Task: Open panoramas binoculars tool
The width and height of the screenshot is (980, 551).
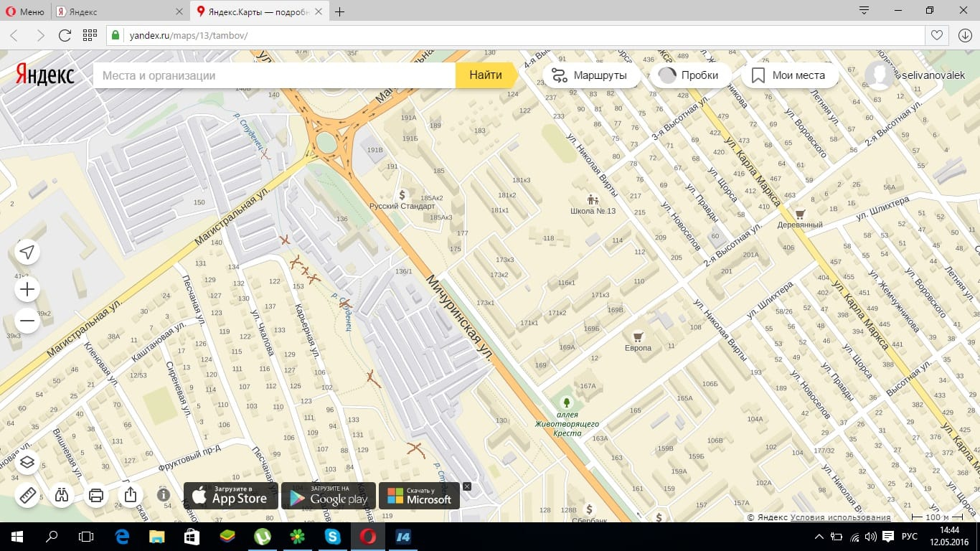Action: coord(62,495)
